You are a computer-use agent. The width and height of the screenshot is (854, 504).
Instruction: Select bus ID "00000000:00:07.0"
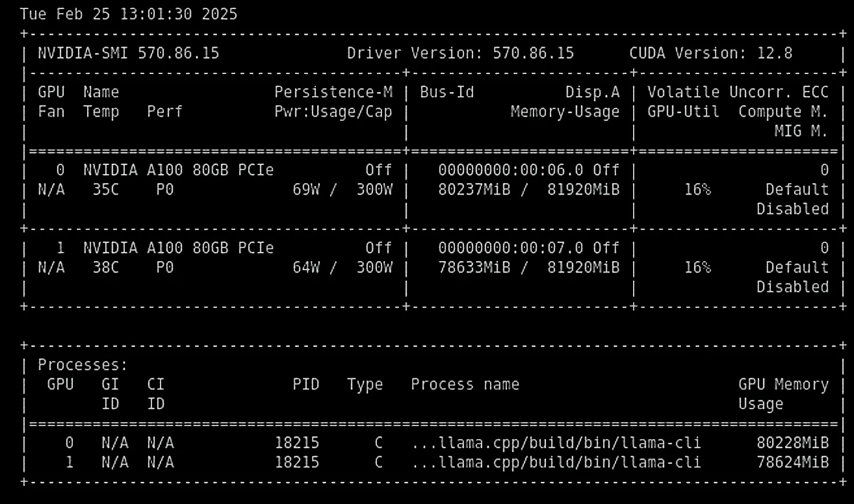point(511,248)
